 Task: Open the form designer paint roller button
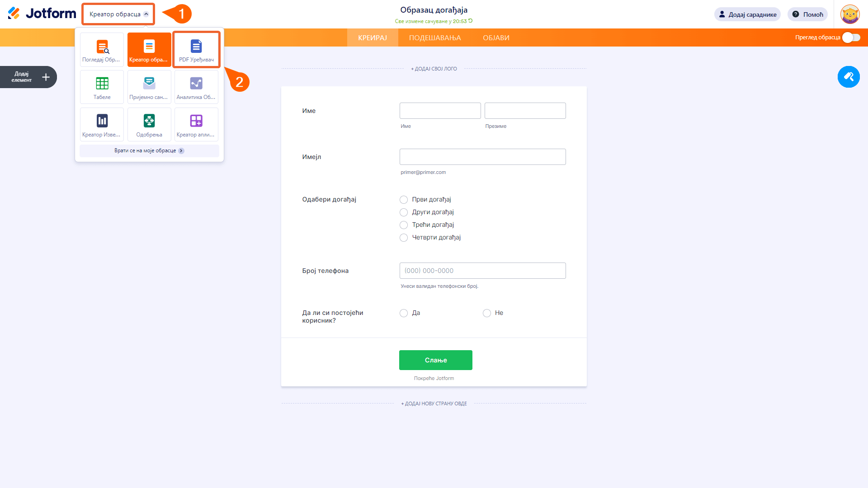click(849, 77)
